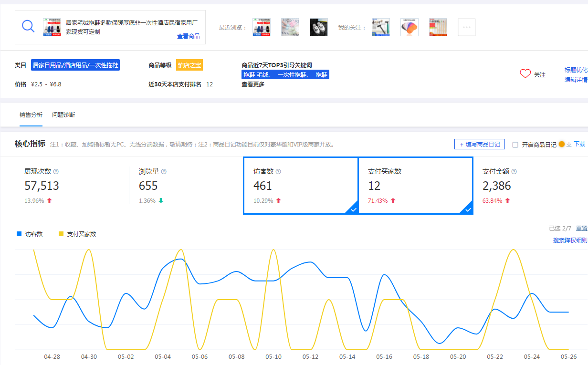Click help icon beside 访客数

(278, 172)
